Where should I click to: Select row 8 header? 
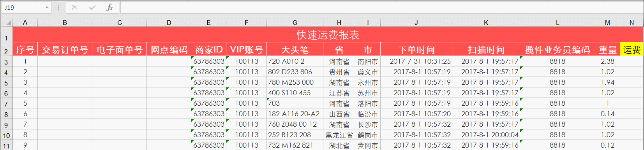point(6,114)
